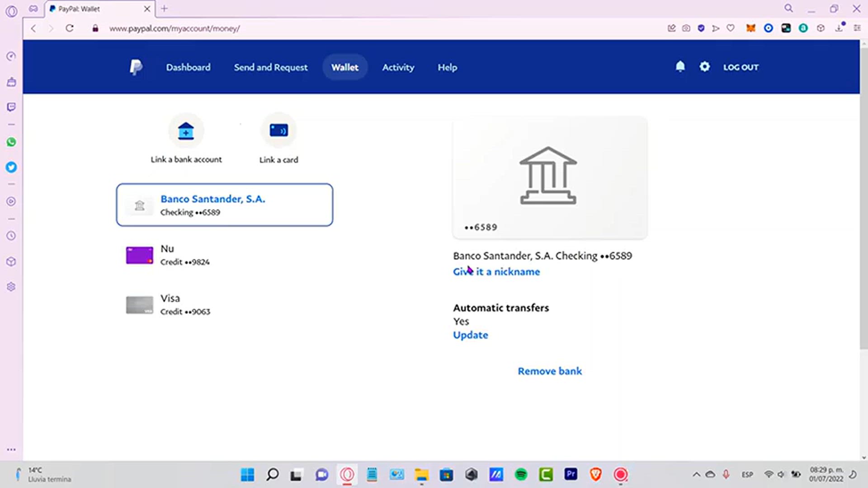Click the bank card image ••6589
This screenshot has height=488, width=868.
550,178
